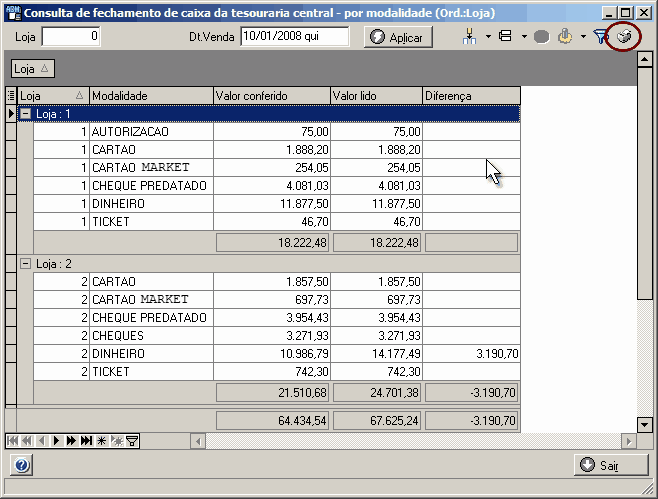Collapse the Loja : 1 group
The width and height of the screenshot is (658, 499).
pos(26,114)
